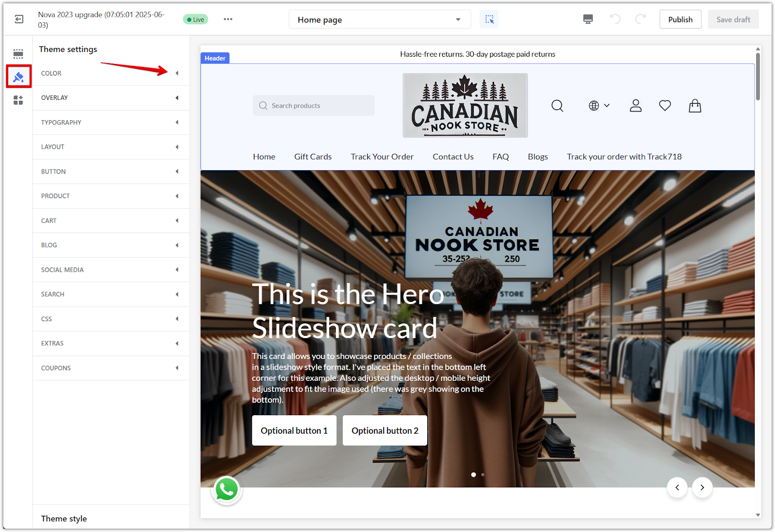This screenshot has height=532, width=775.
Task: Click the Hero Slideshow card heading
Action: pyautogui.click(x=348, y=311)
